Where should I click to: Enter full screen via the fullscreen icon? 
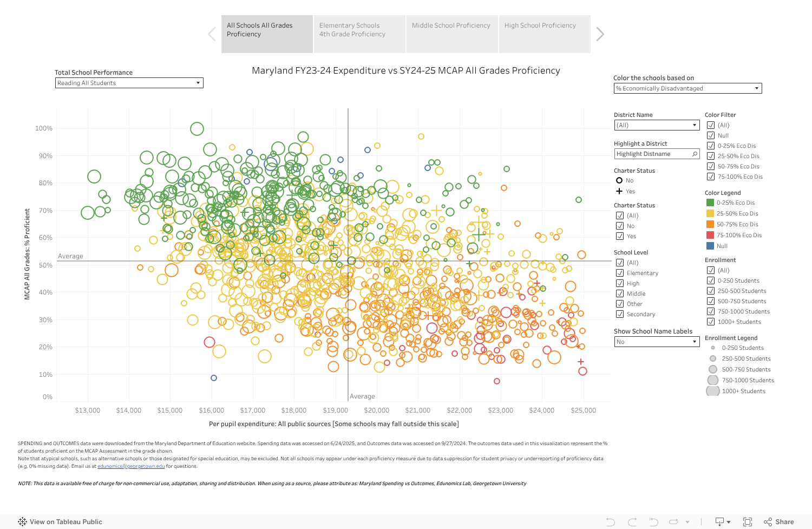point(748,521)
